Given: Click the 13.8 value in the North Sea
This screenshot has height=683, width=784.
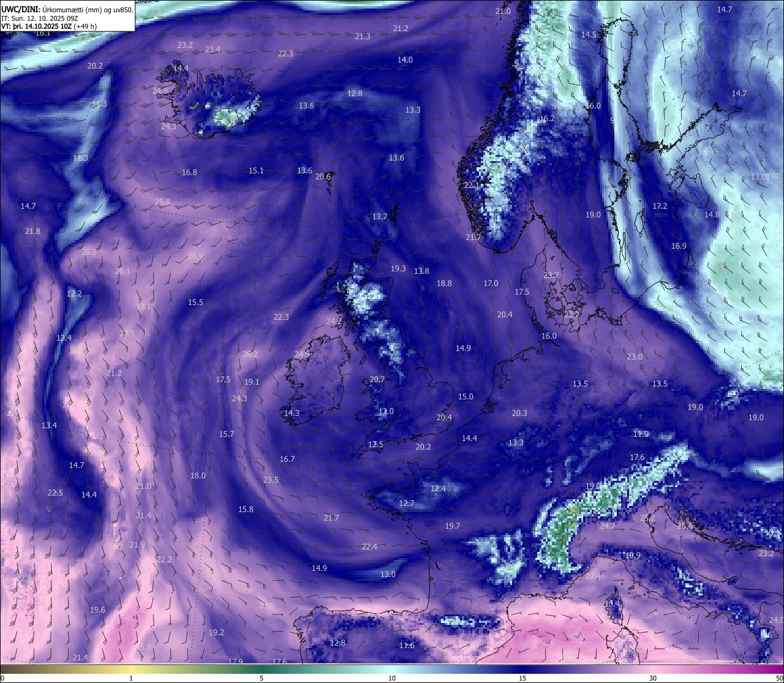Looking at the screenshot, I should 421,271.
